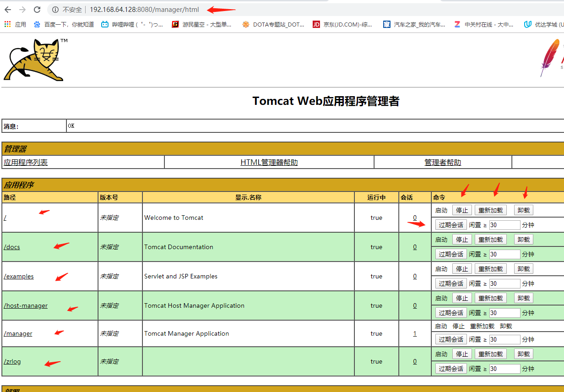Click session count 0 for root app
This screenshot has width=564, height=392.
[x=415, y=218]
